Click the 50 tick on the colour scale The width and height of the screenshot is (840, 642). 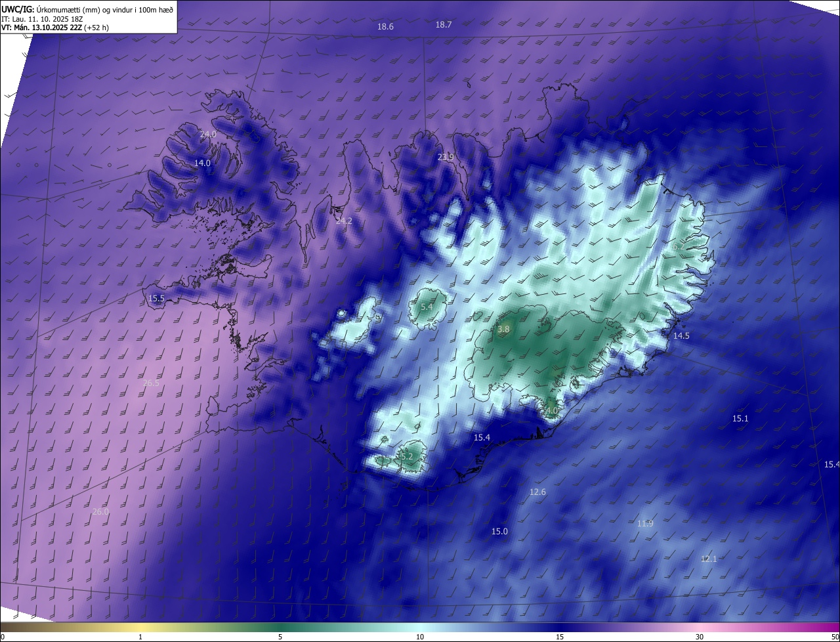coord(835,637)
